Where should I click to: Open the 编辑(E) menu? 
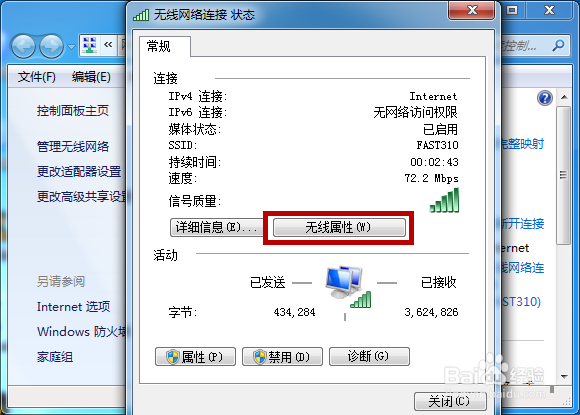point(91,77)
